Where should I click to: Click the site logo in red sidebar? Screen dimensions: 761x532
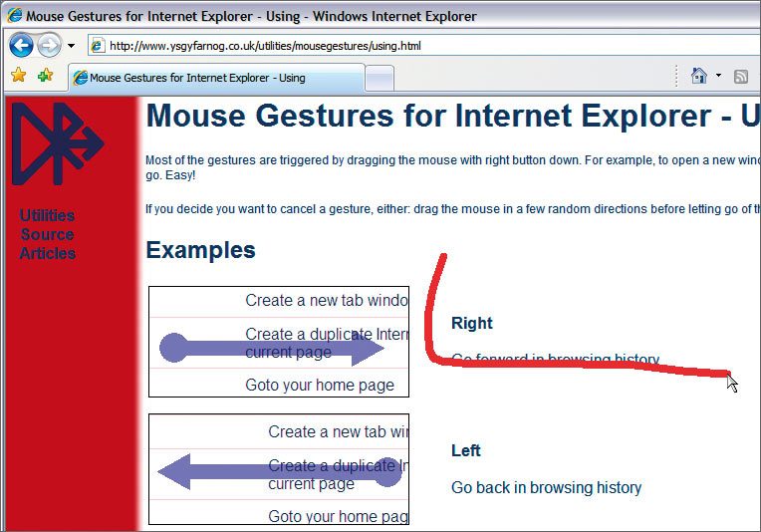(x=58, y=143)
